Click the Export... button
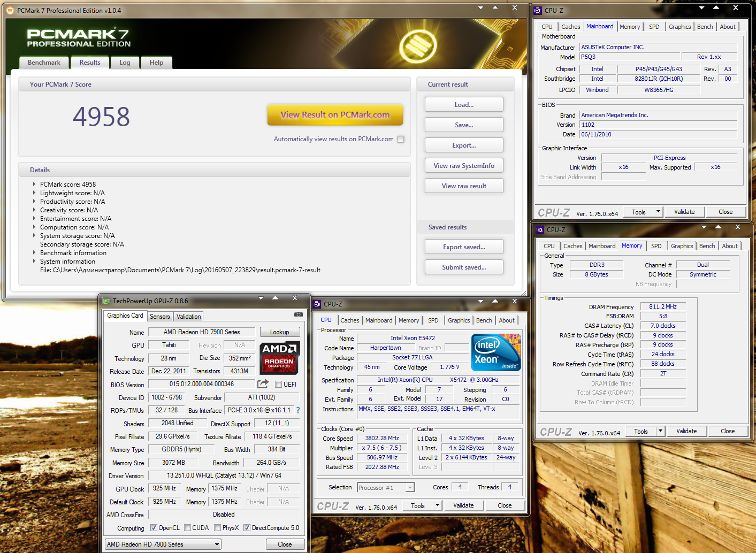This screenshot has height=553, width=756. tap(464, 145)
